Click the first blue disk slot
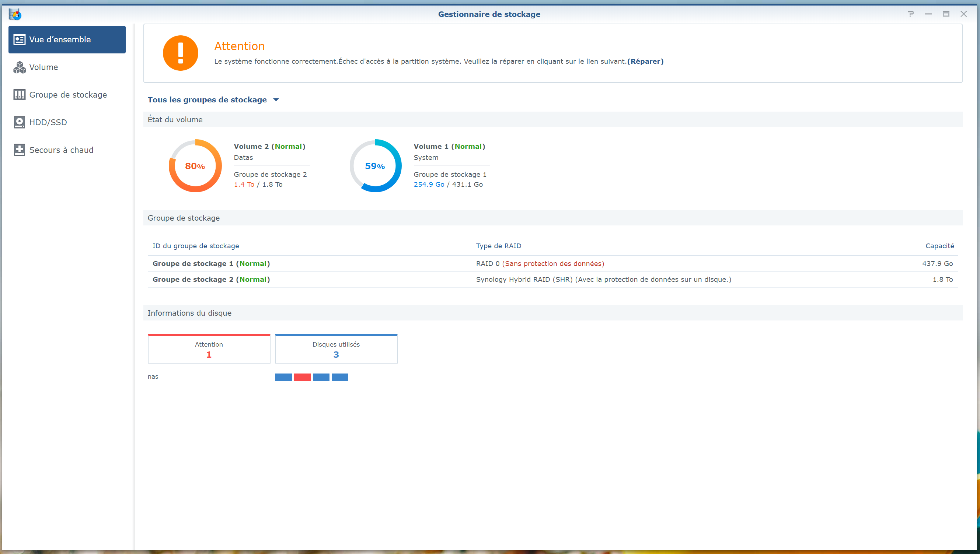Screen dimensions: 980x554 point(283,377)
